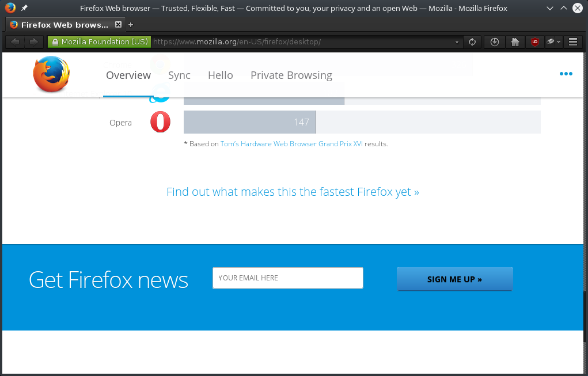Screen dimensions: 588x376
Task: Open the Sync navigation tab
Action: (x=179, y=75)
